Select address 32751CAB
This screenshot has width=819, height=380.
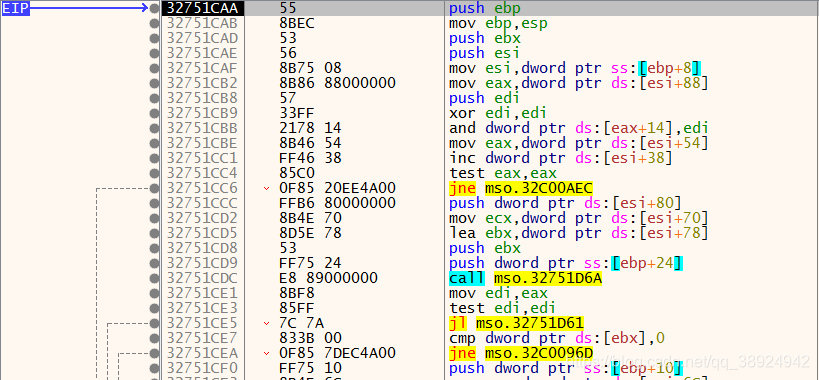(x=202, y=23)
